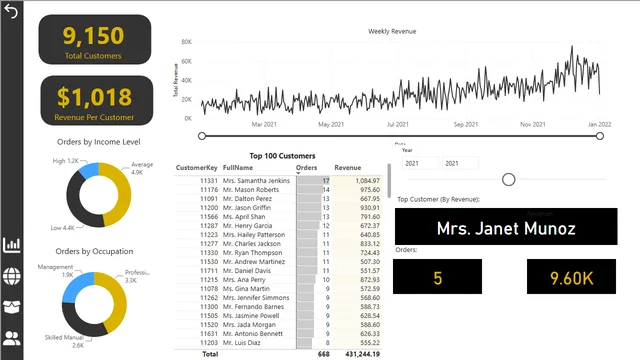Select the row for Mr. Jason Griffin
640x360 pixels.
point(278,208)
